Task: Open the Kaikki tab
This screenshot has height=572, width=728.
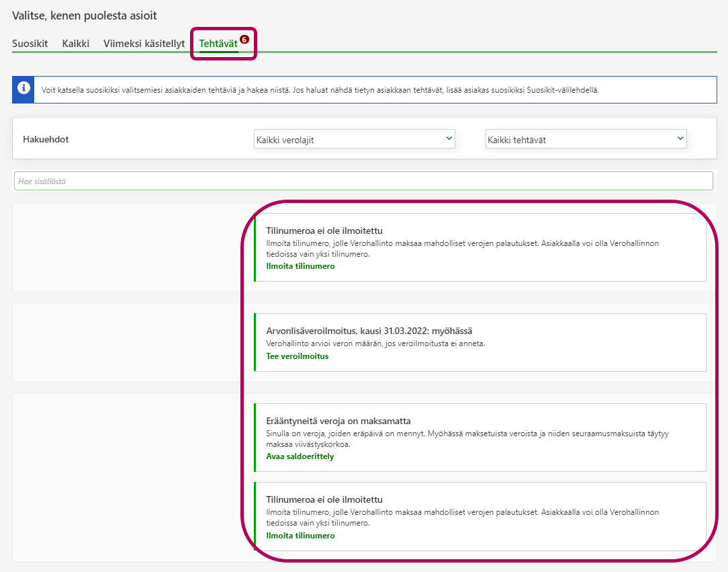Action: click(76, 44)
